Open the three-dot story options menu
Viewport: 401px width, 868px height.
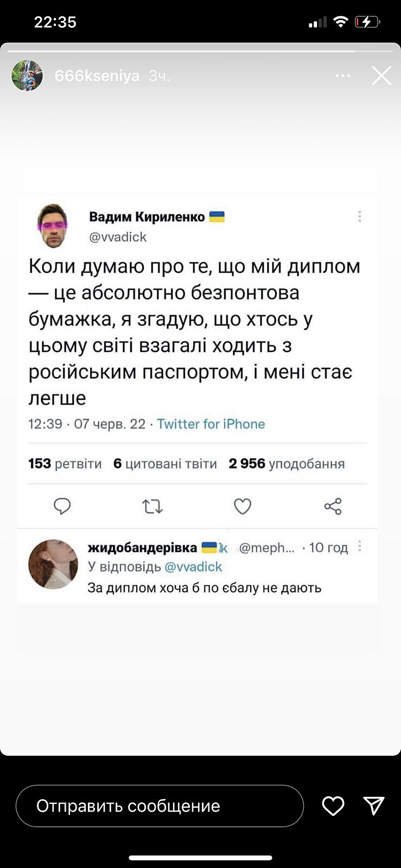coord(343,75)
